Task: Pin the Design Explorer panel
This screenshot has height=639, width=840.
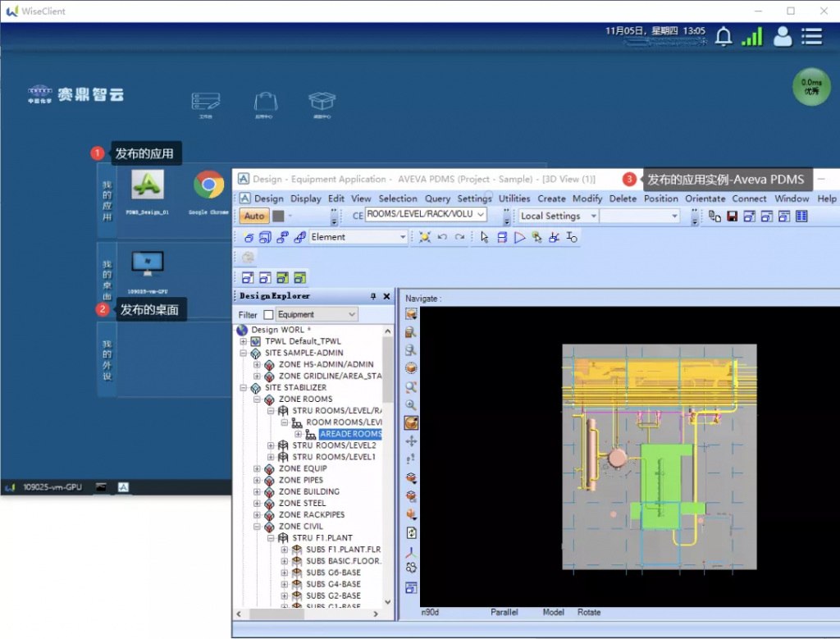Action: tap(373, 296)
